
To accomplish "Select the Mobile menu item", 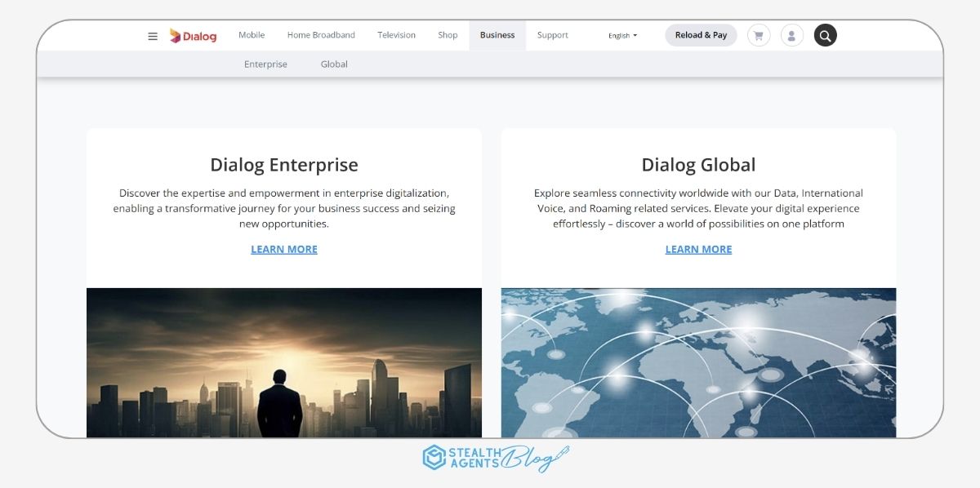I will click(251, 35).
